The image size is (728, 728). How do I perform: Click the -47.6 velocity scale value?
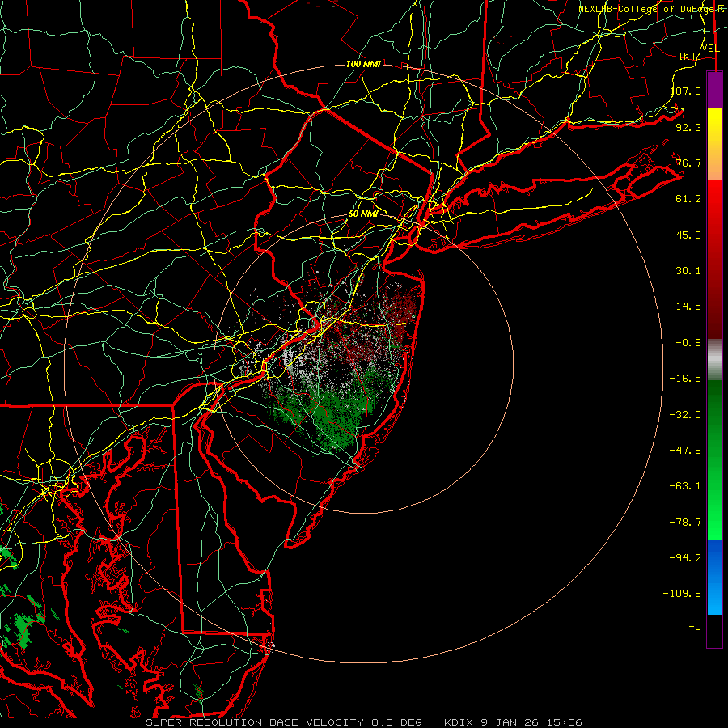(685, 451)
